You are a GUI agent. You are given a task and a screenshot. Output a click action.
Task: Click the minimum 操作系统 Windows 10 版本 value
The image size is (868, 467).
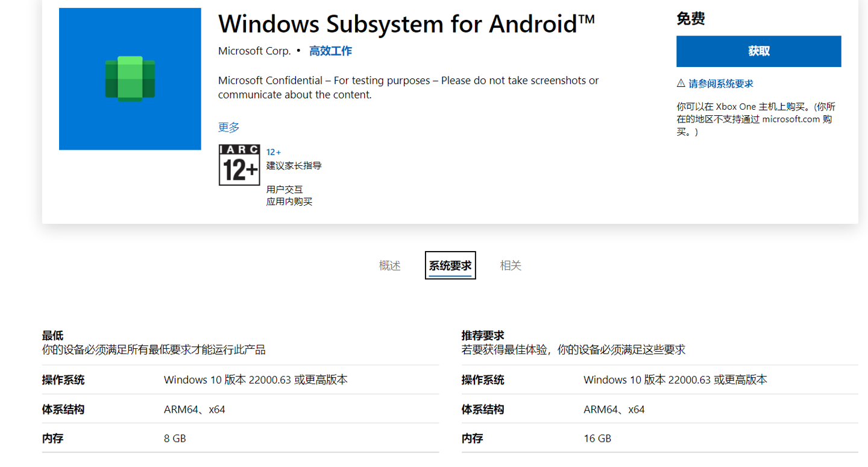pyautogui.click(x=256, y=380)
